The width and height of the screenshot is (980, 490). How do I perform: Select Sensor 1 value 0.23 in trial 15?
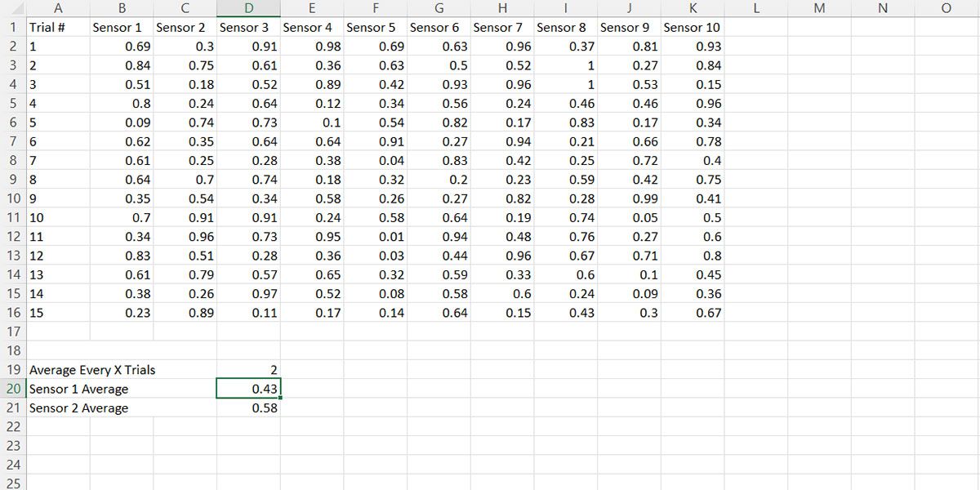coord(122,313)
